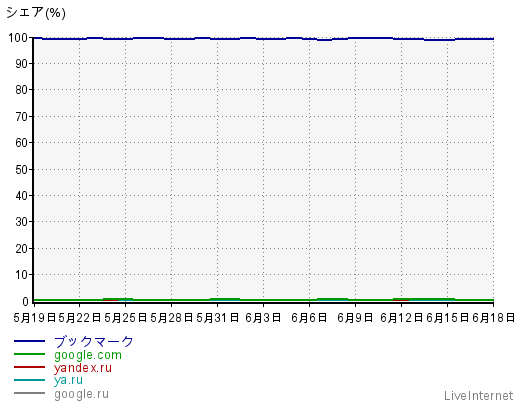This screenshot has height=405, width=520.
Task: Click the gray google.ru legend line swatch
Action: tap(29, 393)
